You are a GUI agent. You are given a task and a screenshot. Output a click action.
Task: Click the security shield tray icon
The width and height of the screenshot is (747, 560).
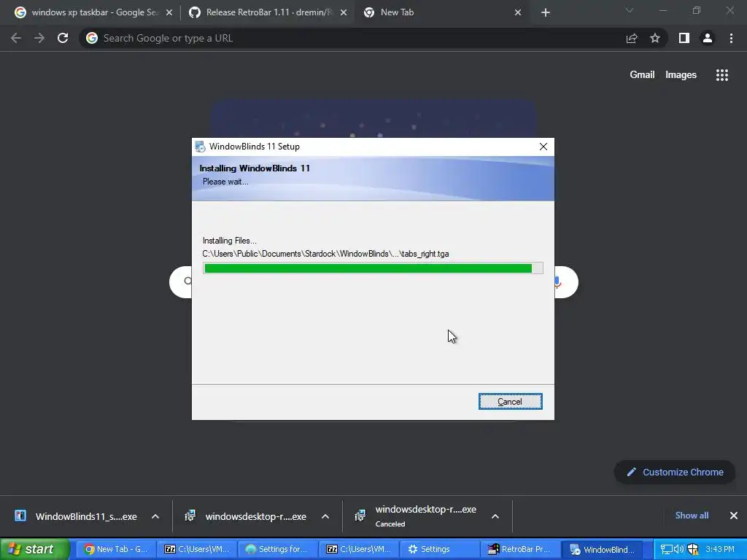click(x=693, y=550)
